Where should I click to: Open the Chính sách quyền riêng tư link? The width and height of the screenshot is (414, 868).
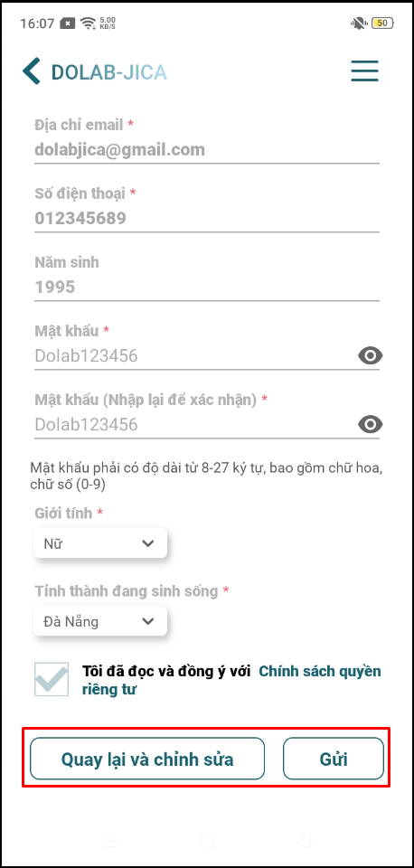tap(231, 680)
